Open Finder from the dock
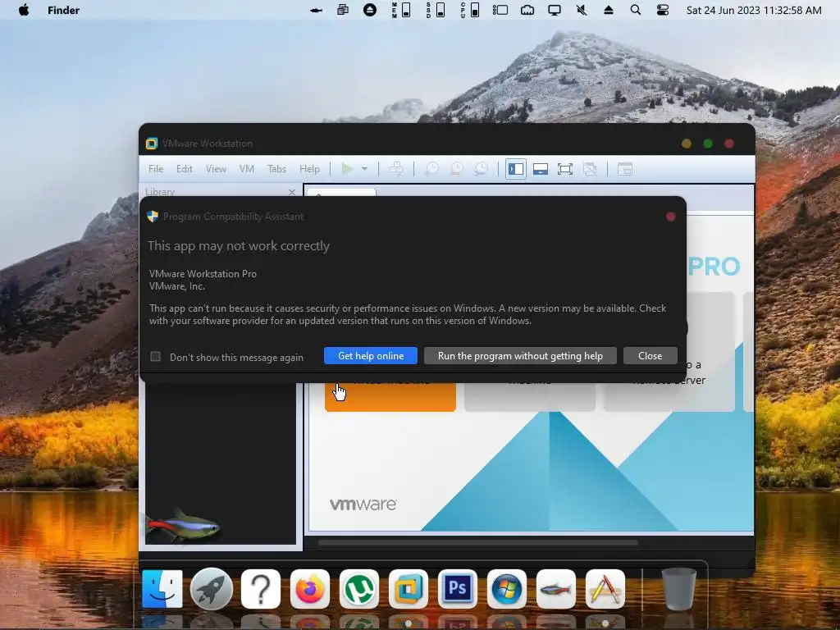The width and height of the screenshot is (840, 630). pos(162,589)
